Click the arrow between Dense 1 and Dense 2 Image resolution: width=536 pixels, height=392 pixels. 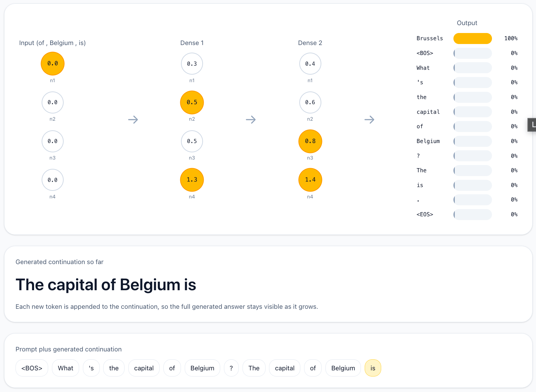pos(251,120)
